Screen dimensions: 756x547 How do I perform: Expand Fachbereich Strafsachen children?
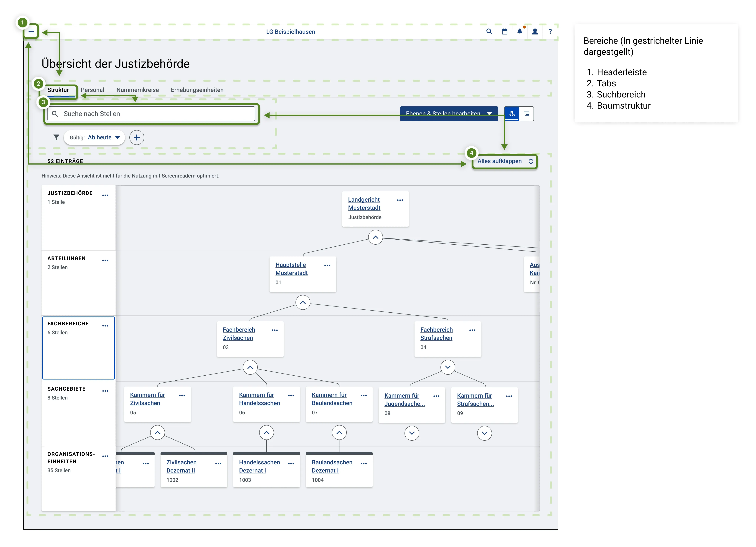[x=448, y=367]
